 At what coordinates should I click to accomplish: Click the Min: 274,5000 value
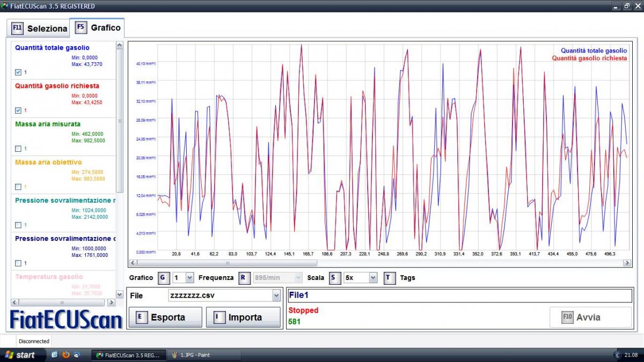(x=89, y=172)
